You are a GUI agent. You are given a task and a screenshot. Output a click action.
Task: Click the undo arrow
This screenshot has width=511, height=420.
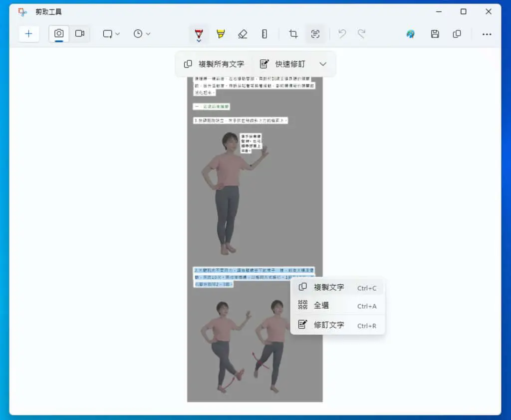pos(342,34)
